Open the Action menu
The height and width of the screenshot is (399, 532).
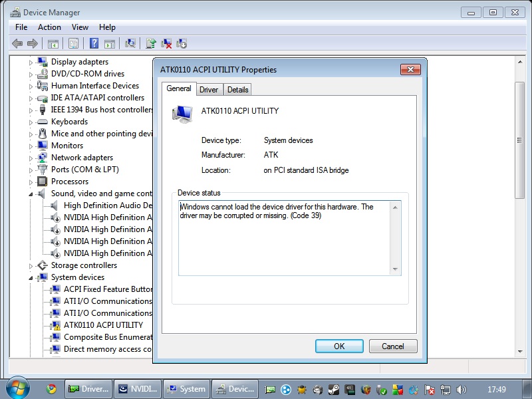coord(49,27)
